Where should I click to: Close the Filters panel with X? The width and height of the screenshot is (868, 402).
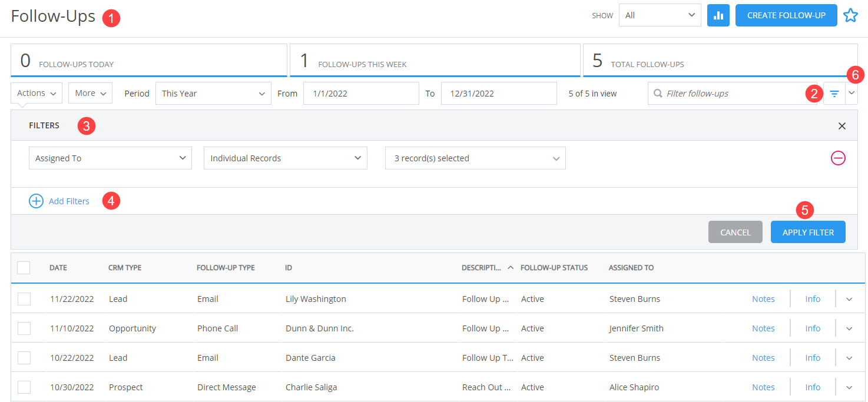(842, 125)
